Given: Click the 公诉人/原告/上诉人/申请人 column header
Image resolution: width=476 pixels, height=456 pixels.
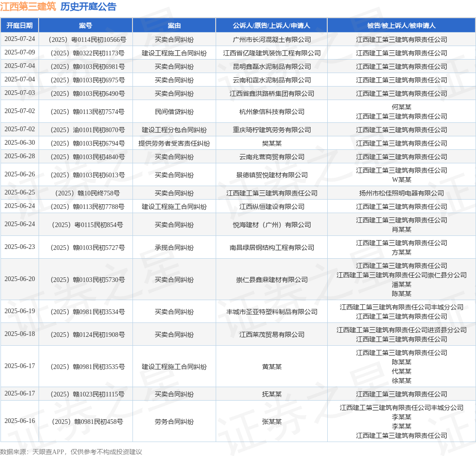Looking at the screenshot, I should (271, 26).
